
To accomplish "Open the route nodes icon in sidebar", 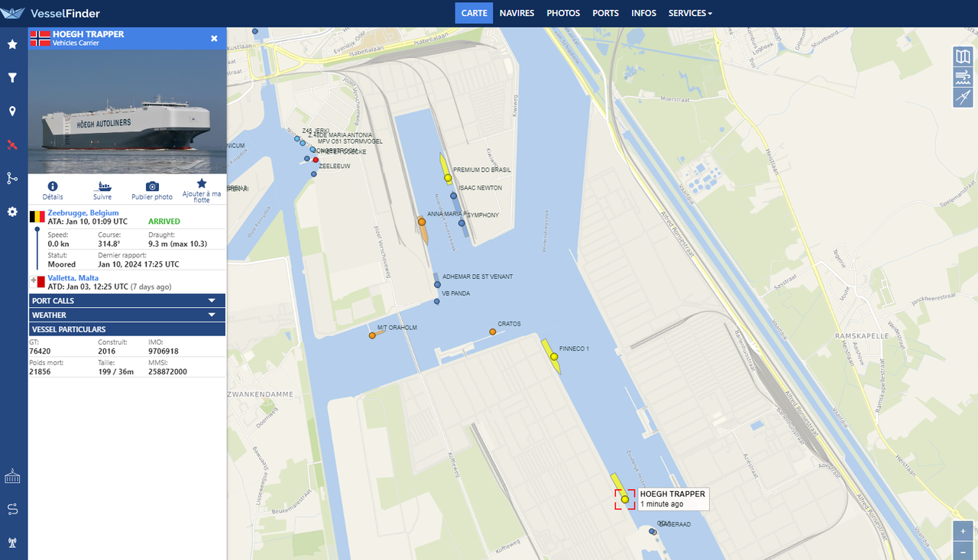I will (x=12, y=178).
